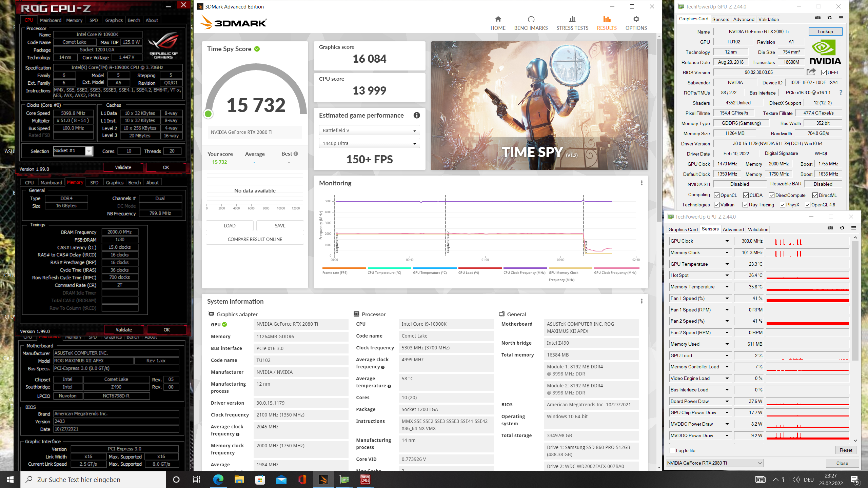Open hamburger menu in GPU-Z Sensors window
The height and width of the screenshot is (488, 868).
[853, 228]
